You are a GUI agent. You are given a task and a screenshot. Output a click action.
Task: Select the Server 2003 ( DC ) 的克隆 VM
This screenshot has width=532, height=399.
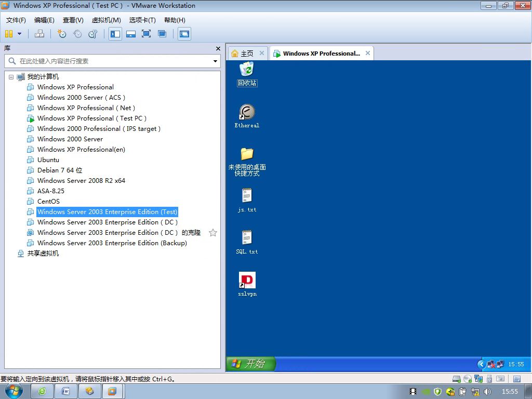click(x=119, y=233)
